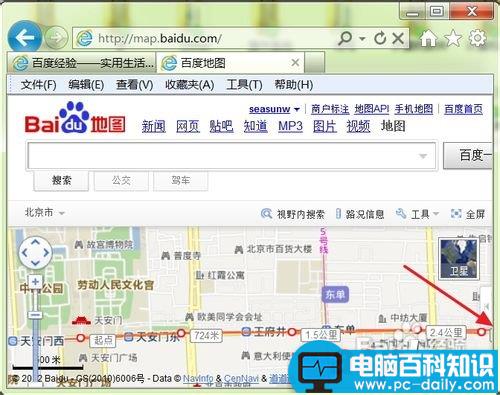Zoom out with the minus button
This screenshot has height=395, width=500.
click(x=34, y=314)
